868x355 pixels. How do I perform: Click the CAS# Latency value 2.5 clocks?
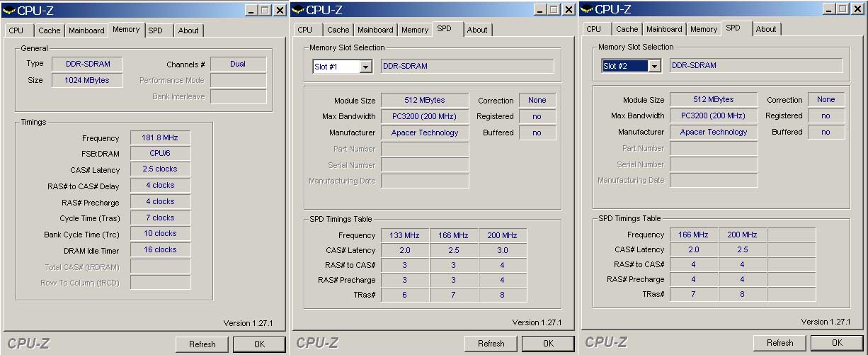point(160,169)
